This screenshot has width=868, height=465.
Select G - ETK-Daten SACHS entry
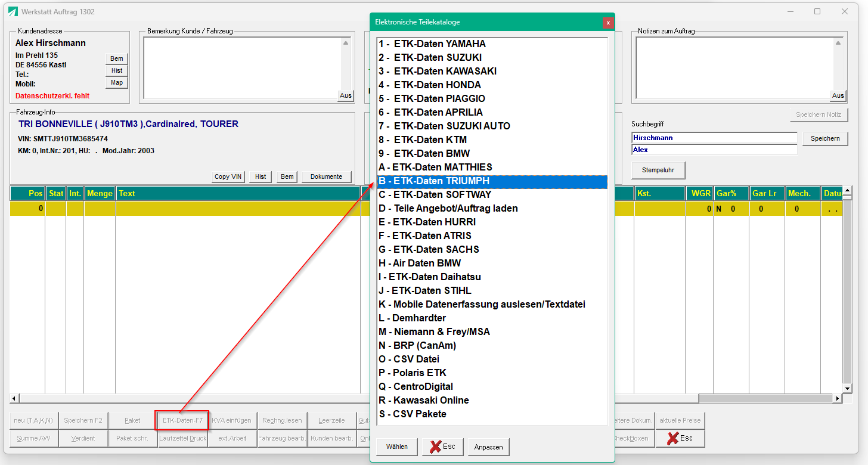tap(492, 250)
